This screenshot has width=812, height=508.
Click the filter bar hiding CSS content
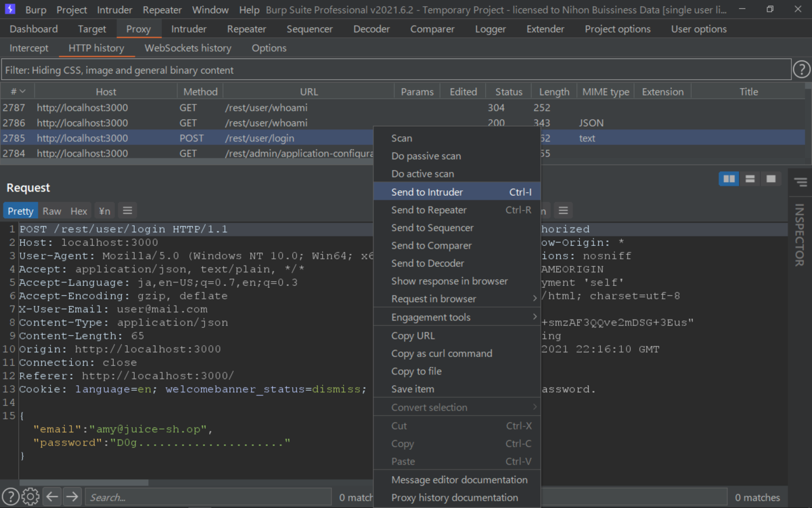(396, 70)
